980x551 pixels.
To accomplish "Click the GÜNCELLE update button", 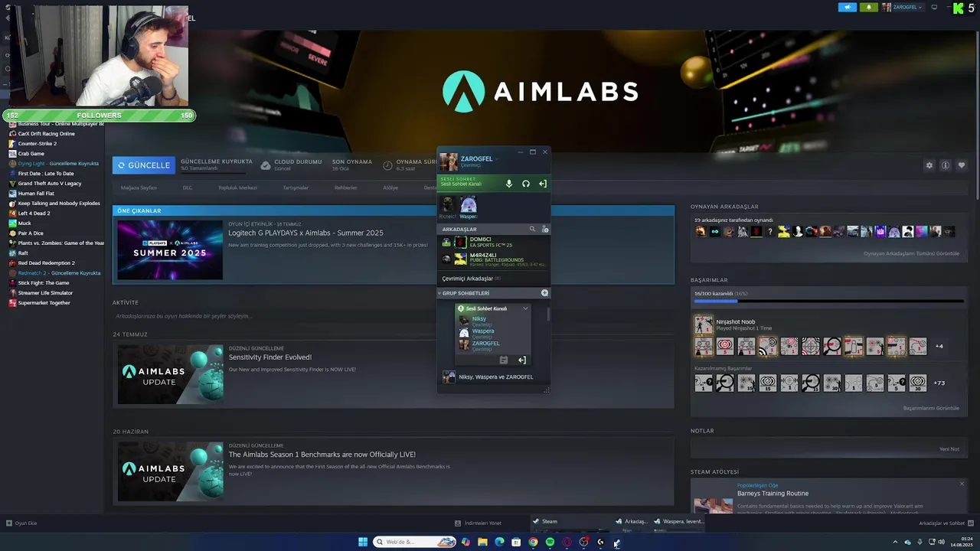I will [x=144, y=165].
